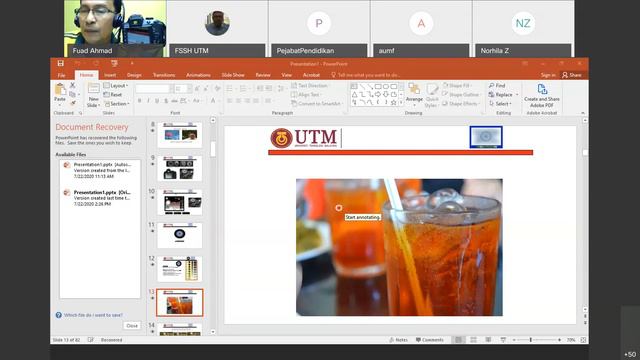
Task: Select the Autosaved Presentation1.pptx recovery file
Action: point(100,170)
